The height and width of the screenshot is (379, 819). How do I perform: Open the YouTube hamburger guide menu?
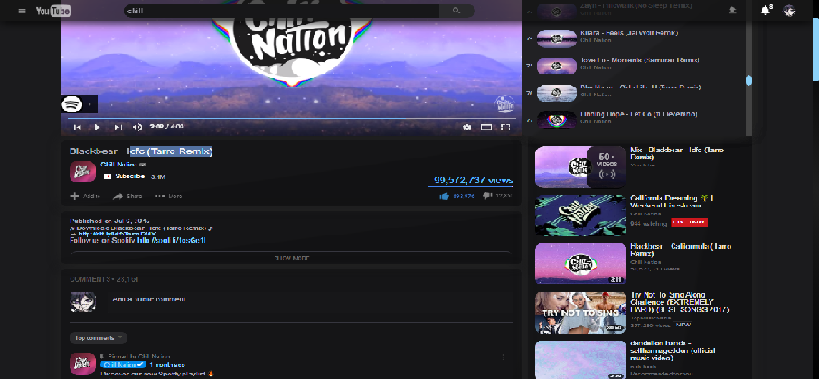(22, 10)
